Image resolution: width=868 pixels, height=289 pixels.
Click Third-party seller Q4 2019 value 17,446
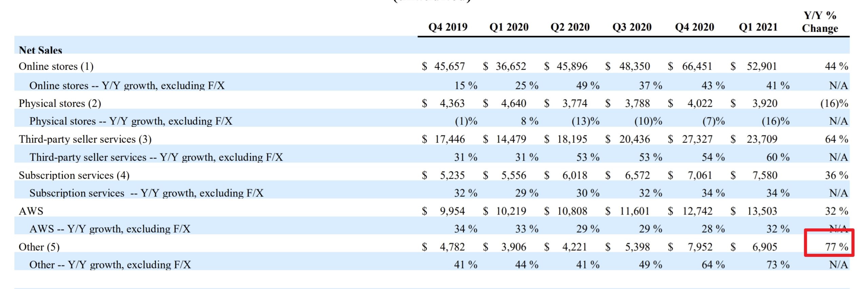coord(450,139)
